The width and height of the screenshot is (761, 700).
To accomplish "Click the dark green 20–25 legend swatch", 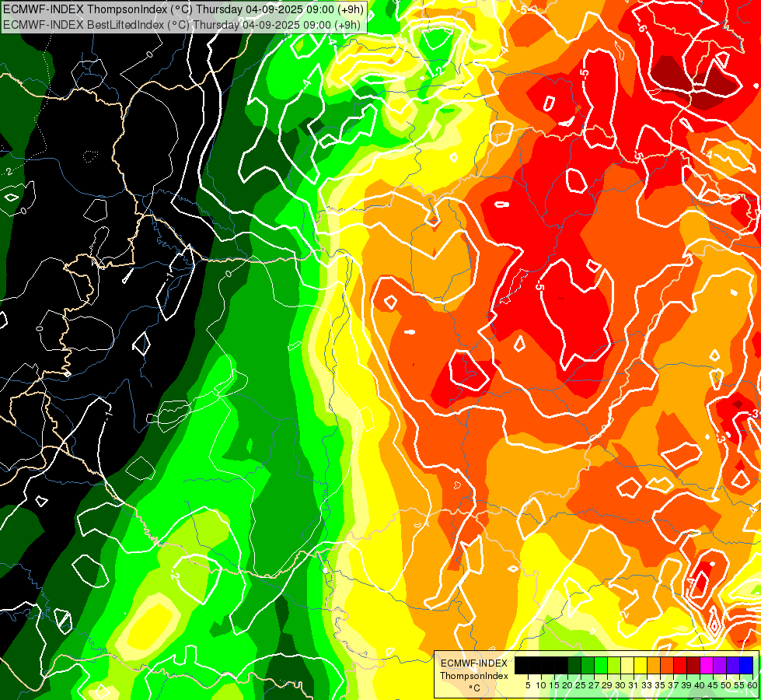I will (x=574, y=665).
